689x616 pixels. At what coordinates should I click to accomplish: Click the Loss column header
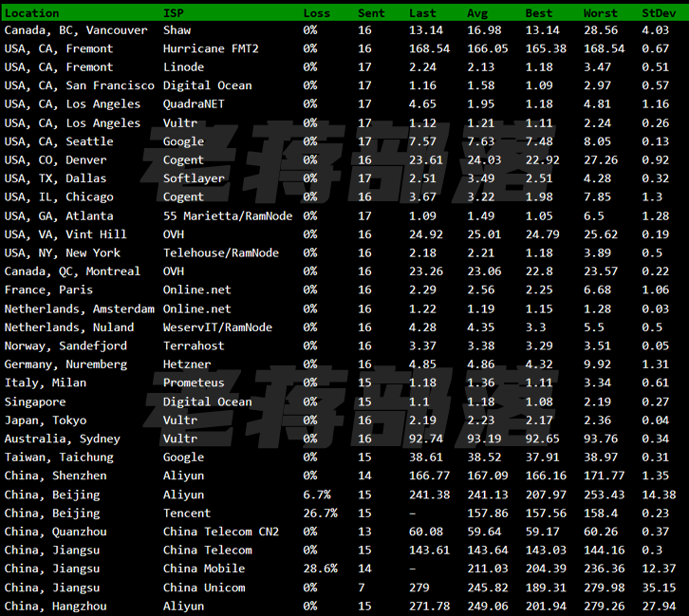[316, 13]
